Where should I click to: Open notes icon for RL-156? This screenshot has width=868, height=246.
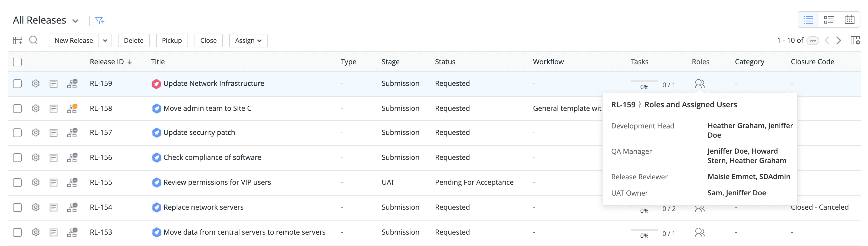point(54,158)
